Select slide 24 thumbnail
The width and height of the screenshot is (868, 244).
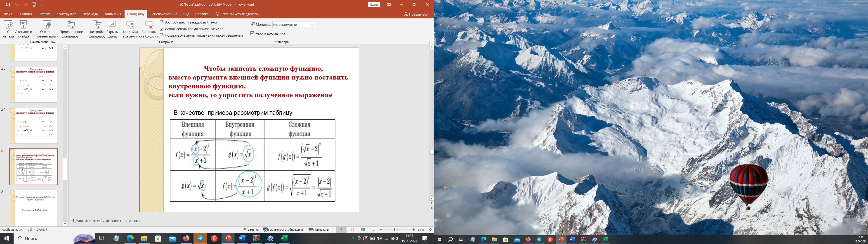tap(34, 126)
